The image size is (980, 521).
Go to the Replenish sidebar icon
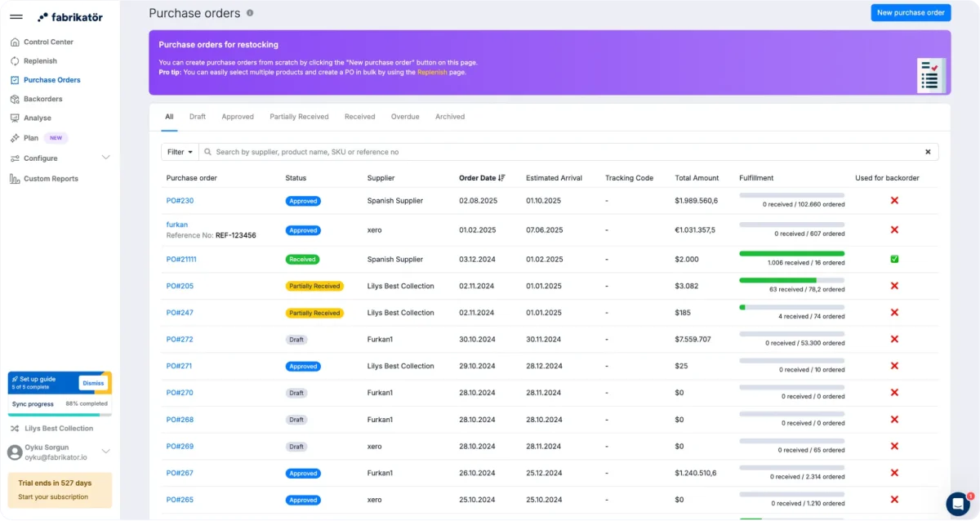[x=16, y=61]
